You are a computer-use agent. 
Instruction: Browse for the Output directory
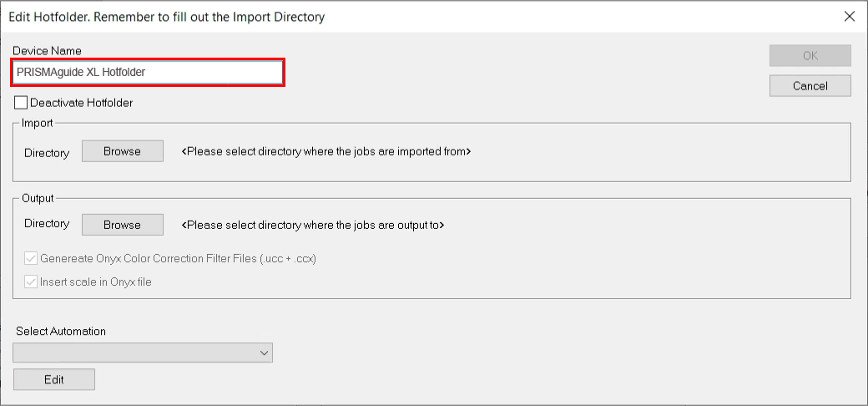(x=123, y=225)
